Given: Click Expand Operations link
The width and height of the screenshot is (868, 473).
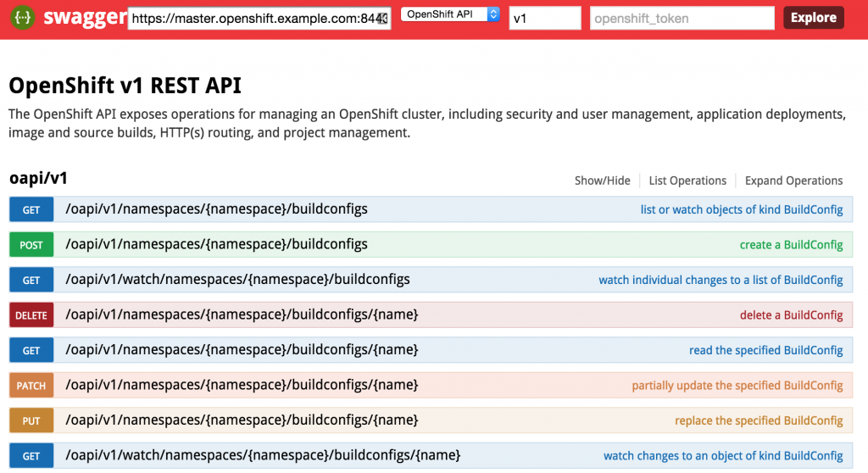Looking at the screenshot, I should tap(793, 181).
